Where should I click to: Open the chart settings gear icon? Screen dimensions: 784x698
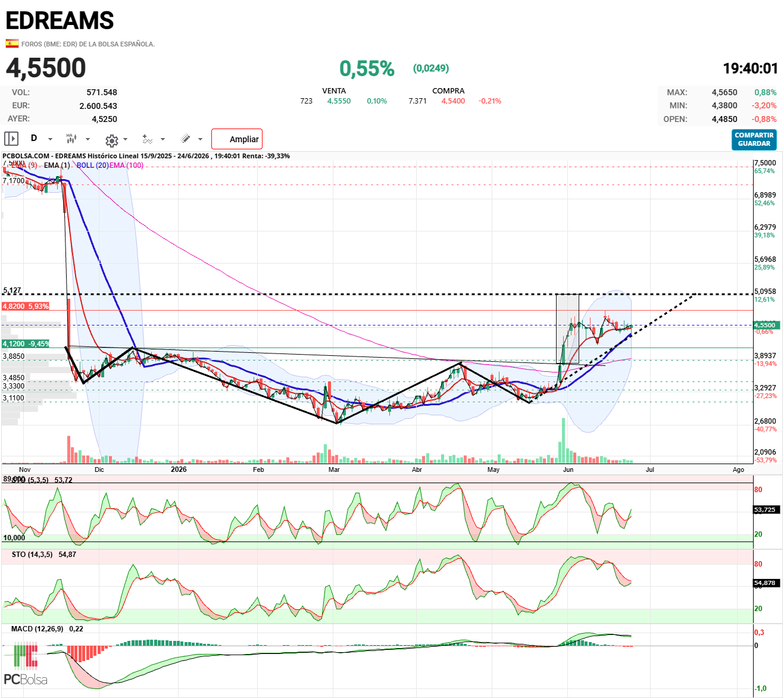click(111, 140)
